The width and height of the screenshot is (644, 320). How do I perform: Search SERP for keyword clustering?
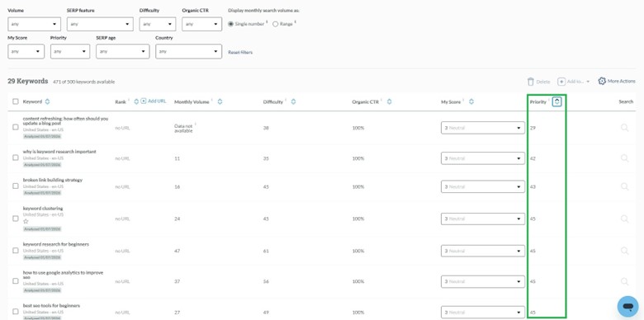pos(624,219)
